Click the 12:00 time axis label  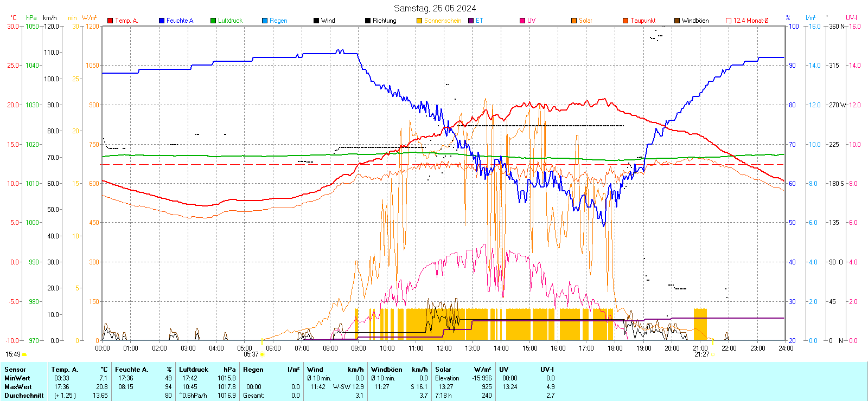444,348
